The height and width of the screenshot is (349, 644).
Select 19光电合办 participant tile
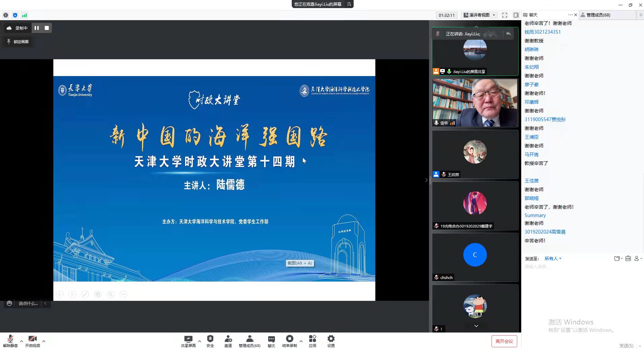[475, 206]
